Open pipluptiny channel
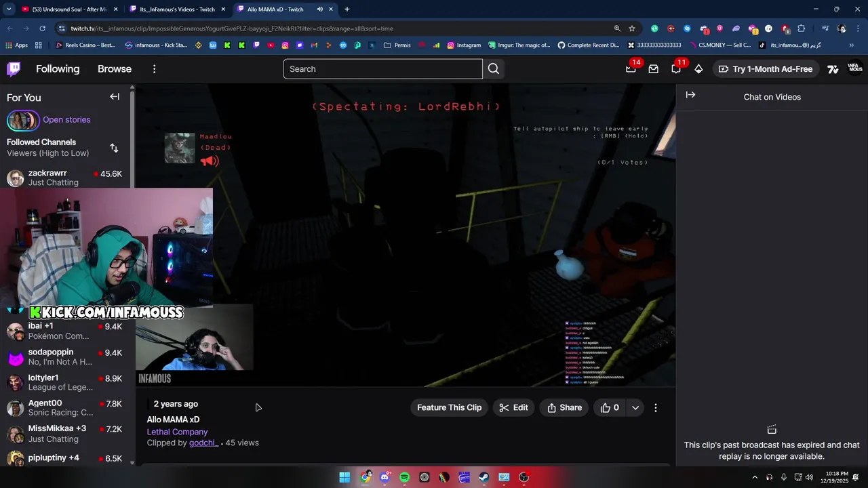This screenshot has width=868, height=488. pos(66,459)
